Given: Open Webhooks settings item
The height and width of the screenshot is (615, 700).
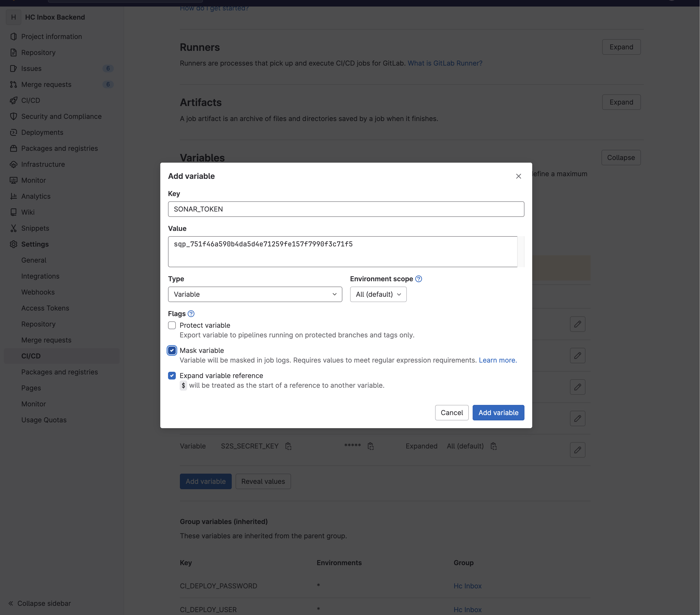Looking at the screenshot, I should [x=38, y=292].
